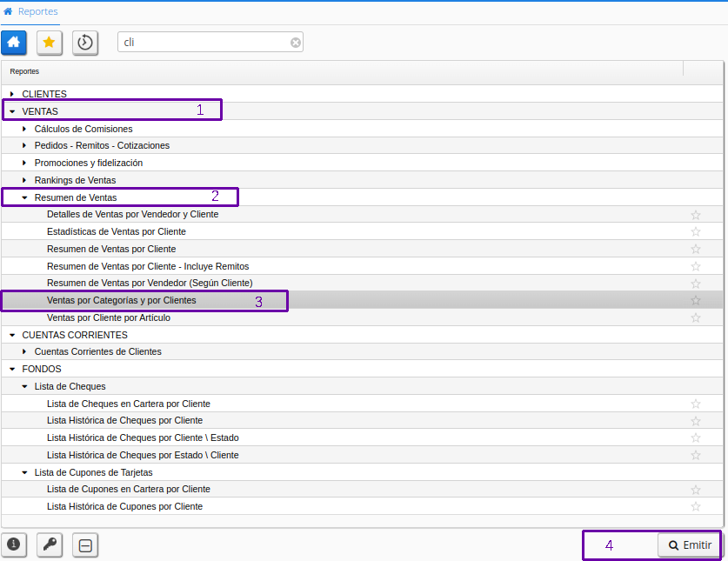Collapse all with the minus square button
The width and height of the screenshot is (728, 561).
85,544
